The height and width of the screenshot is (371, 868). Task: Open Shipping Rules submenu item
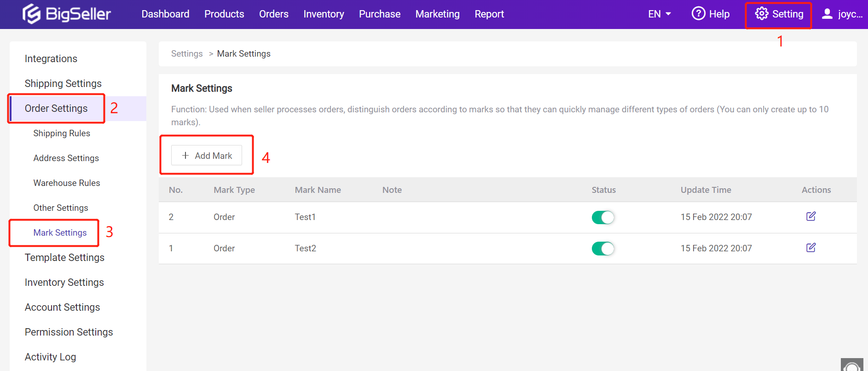(62, 133)
